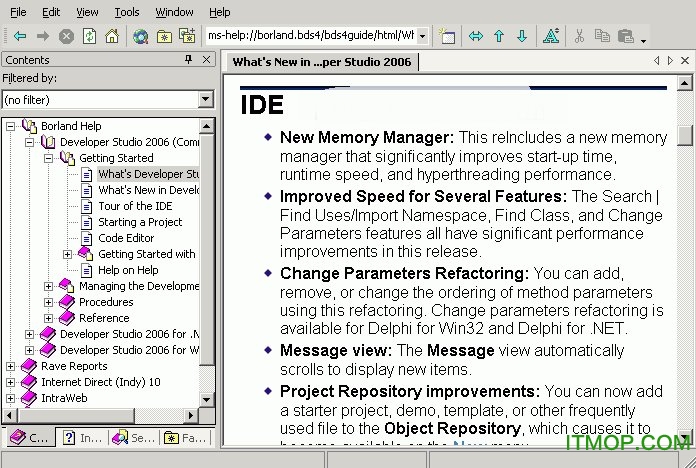696x468 pixels.
Task: Select the Procedures book
Action: click(106, 302)
